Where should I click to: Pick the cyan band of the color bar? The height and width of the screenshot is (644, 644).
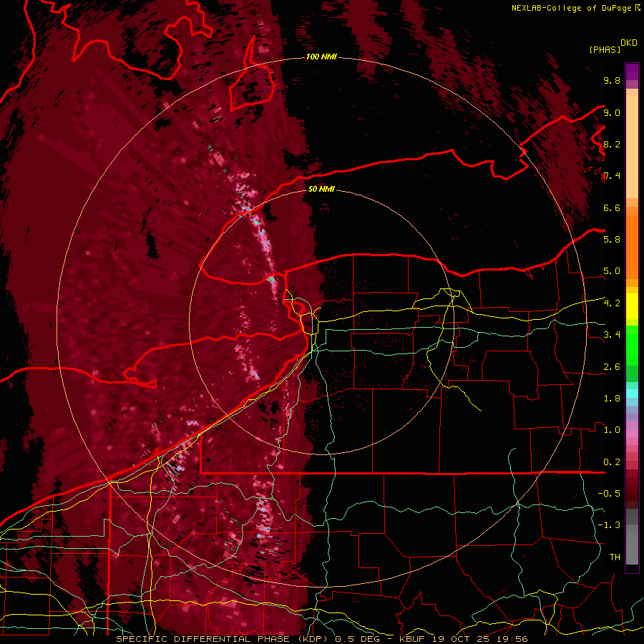pyautogui.click(x=632, y=394)
